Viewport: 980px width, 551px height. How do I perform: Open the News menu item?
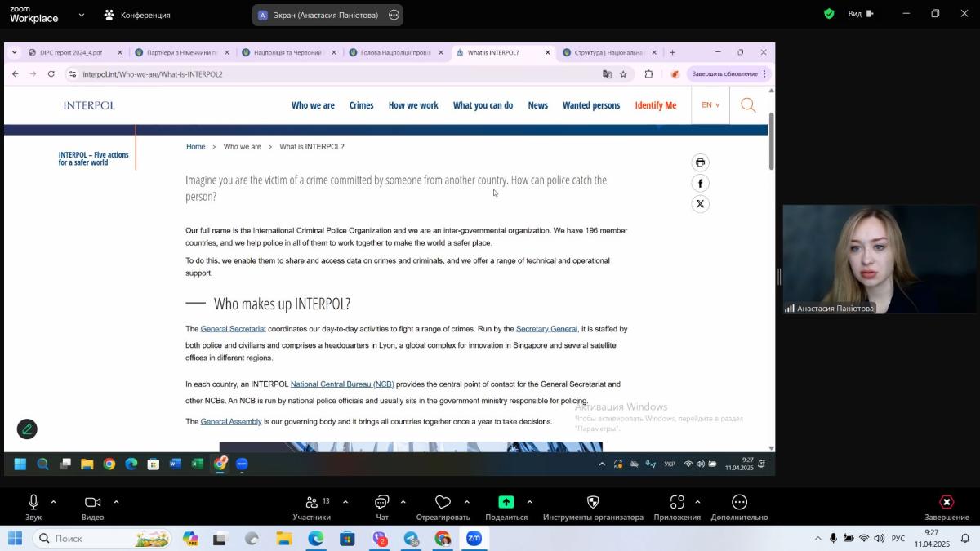coord(537,105)
